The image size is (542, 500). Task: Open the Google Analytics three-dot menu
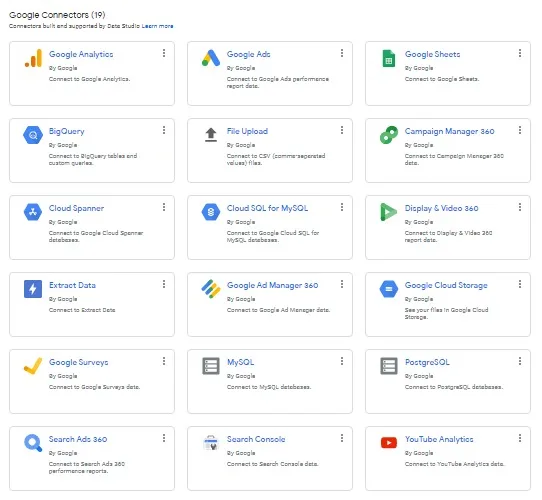pos(164,53)
